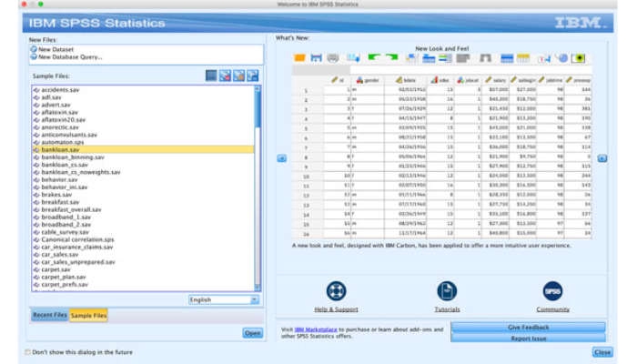Click the Close button at bottom right
Screen dimensions: 637x364
pos(602,352)
